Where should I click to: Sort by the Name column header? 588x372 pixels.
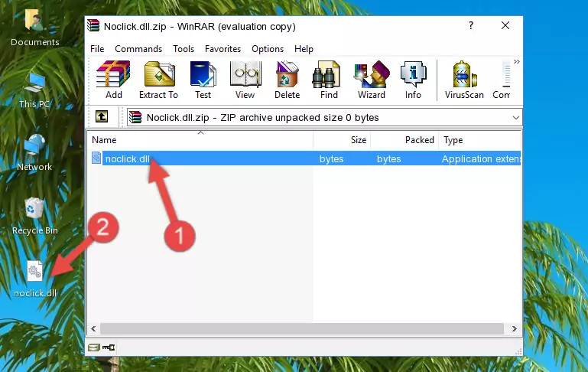click(x=200, y=140)
